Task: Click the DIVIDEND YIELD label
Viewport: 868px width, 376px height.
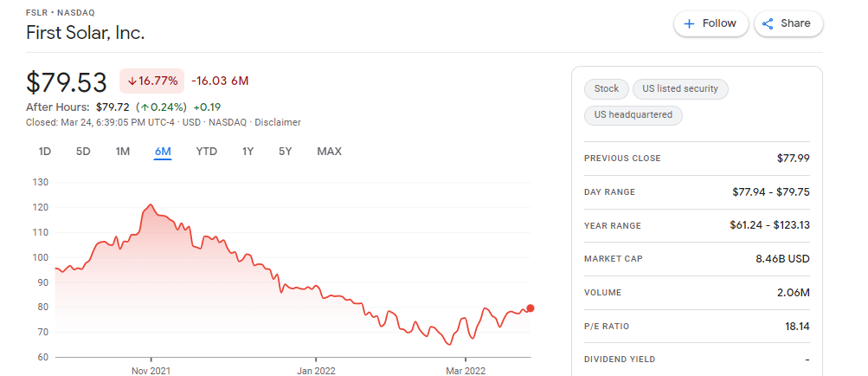Action: 620,360
